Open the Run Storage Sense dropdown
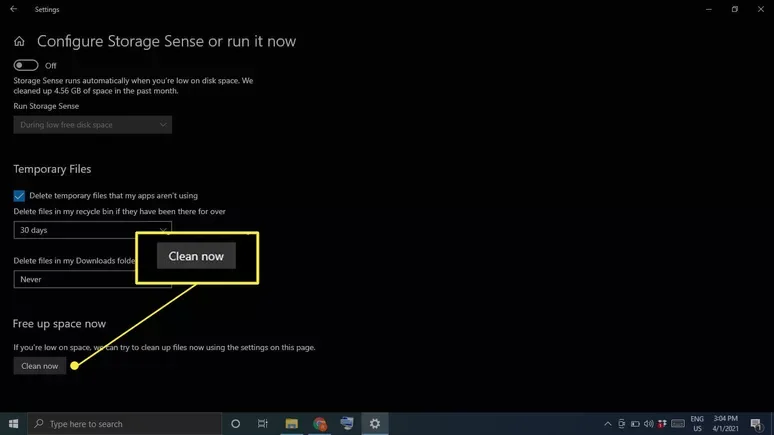Viewport: 774px width, 435px height. coord(93,125)
